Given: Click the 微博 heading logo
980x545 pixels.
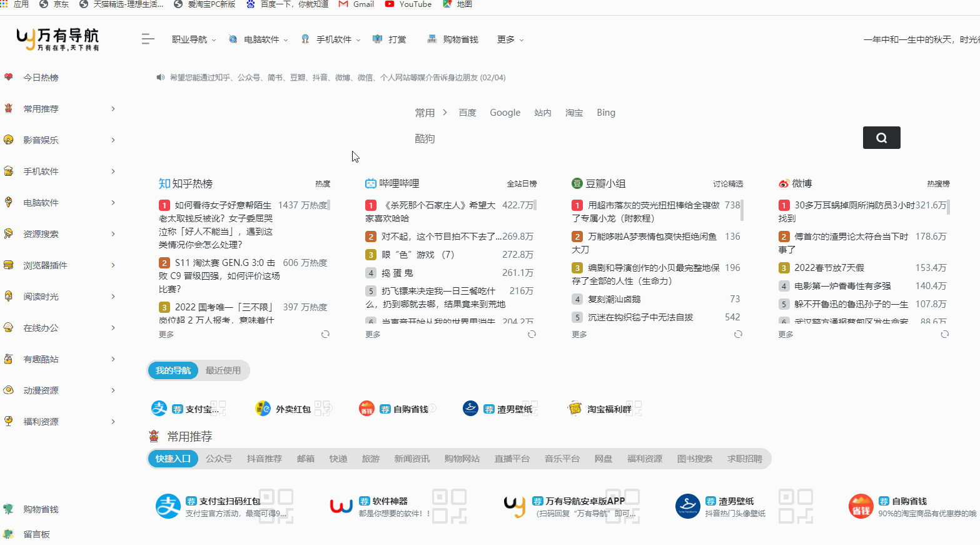Looking at the screenshot, I should 784,183.
